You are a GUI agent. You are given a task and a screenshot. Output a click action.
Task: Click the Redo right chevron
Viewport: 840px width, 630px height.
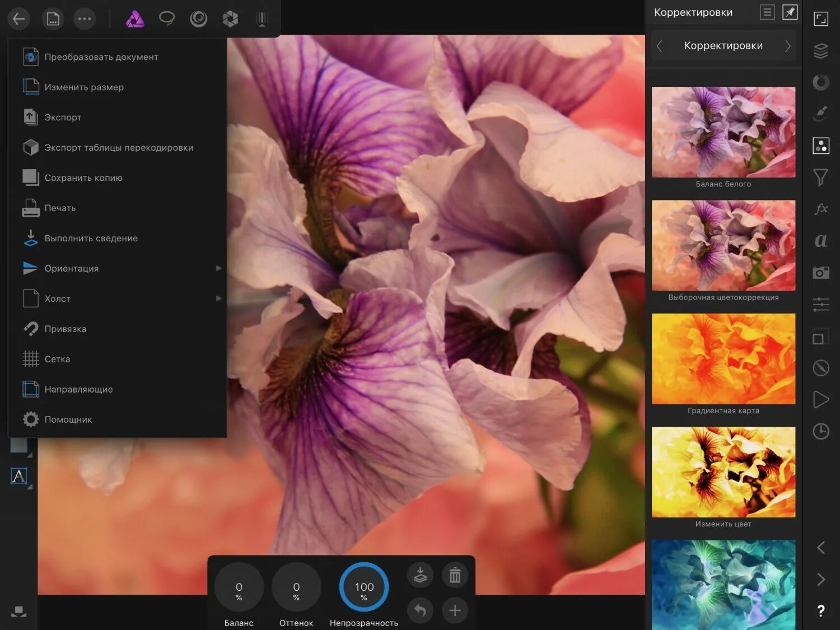pos(821,579)
